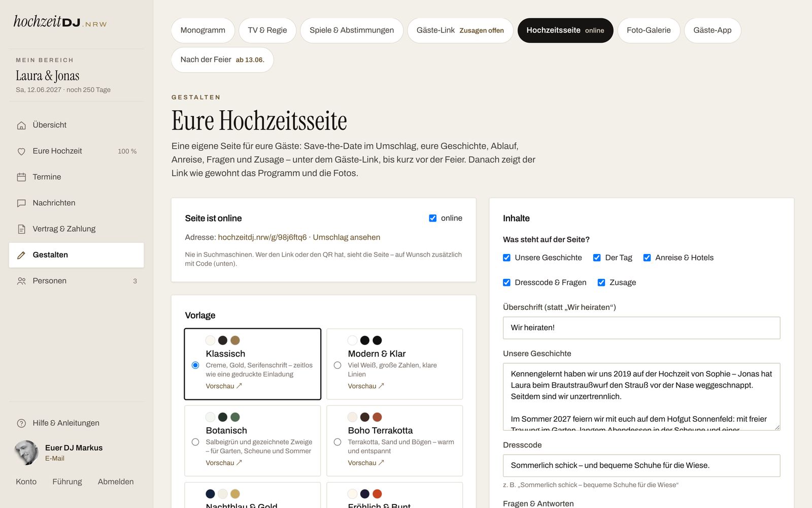This screenshot has height=508, width=812.
Task: Open the Nach der Feier tab
Action: (222, 60)
